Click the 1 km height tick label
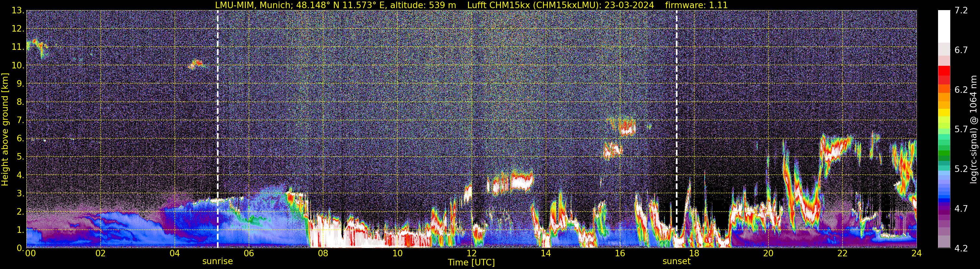980x269 pixels. [20, 230]
